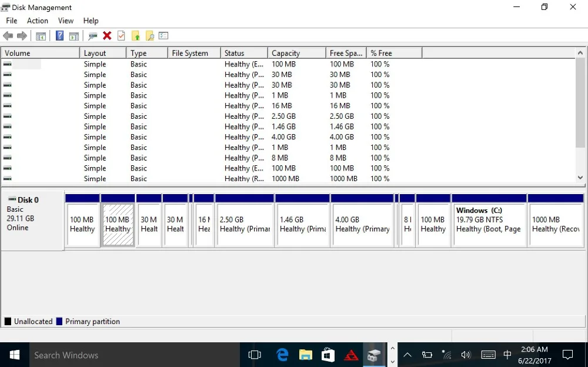Open the Windows Store taskbar icon

tap(328, 355)
